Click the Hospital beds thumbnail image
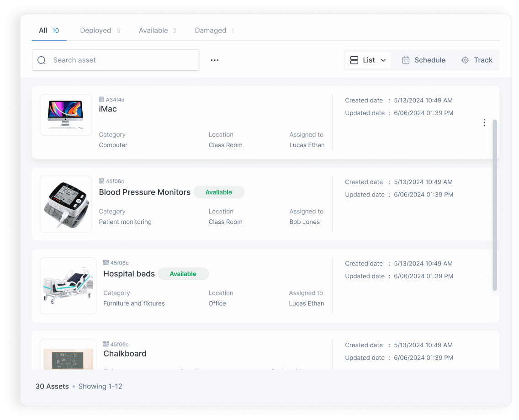519x420 pixels. click(x=68, y=286)
